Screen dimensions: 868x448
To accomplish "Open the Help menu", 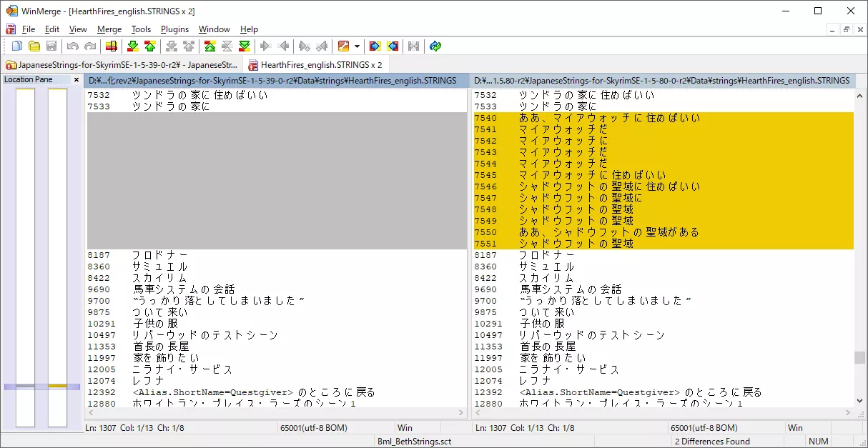I will point(249,29).
